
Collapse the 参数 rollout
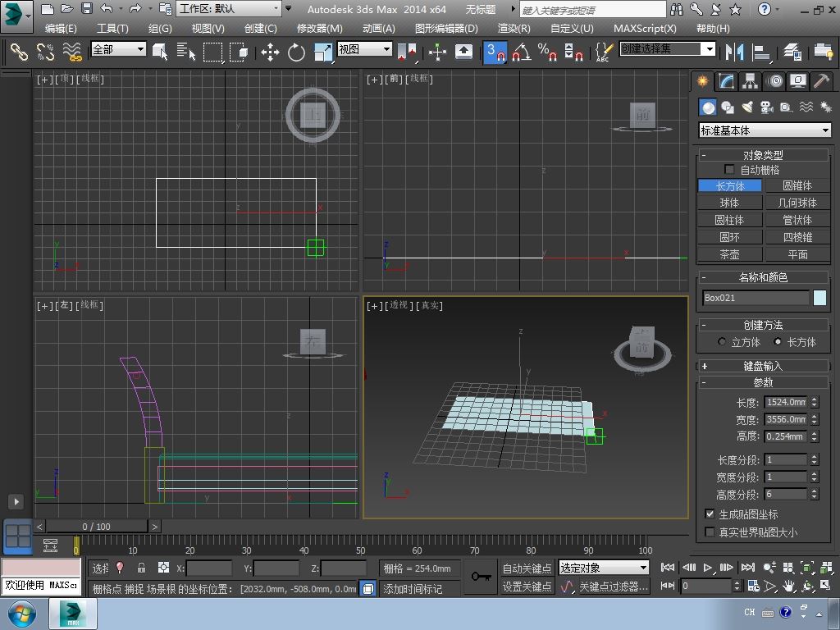tap(763, 382)
